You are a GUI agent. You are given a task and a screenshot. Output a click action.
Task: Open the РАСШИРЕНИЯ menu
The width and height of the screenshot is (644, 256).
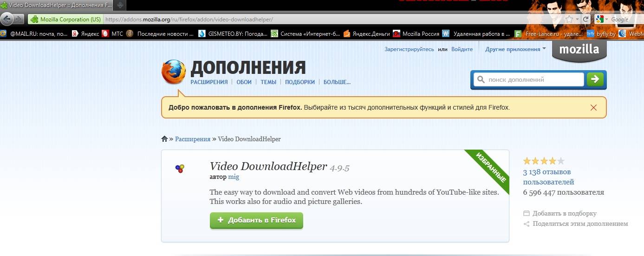pyautogui.click(x=209, y=82)
